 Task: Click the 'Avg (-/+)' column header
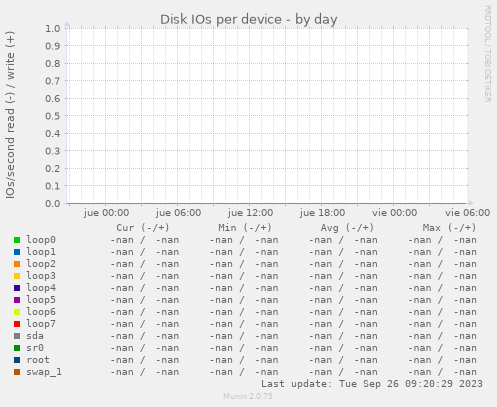click(347, 228)
